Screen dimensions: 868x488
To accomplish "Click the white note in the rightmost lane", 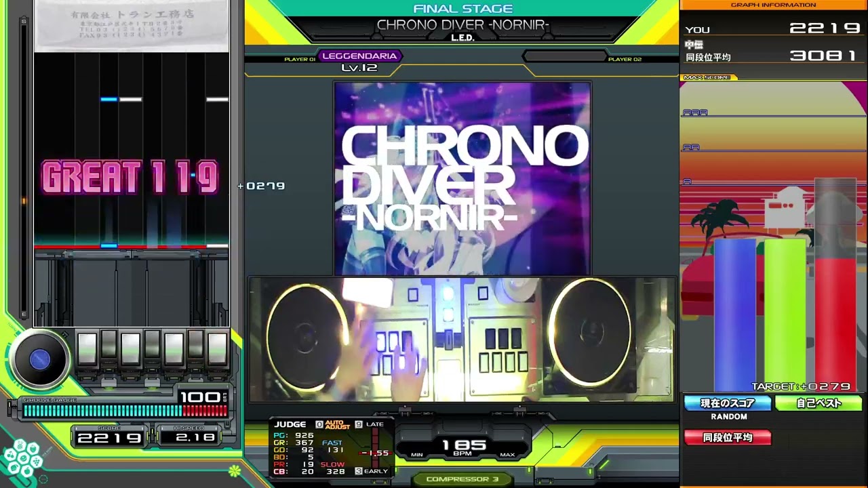I will coord(217,99).
